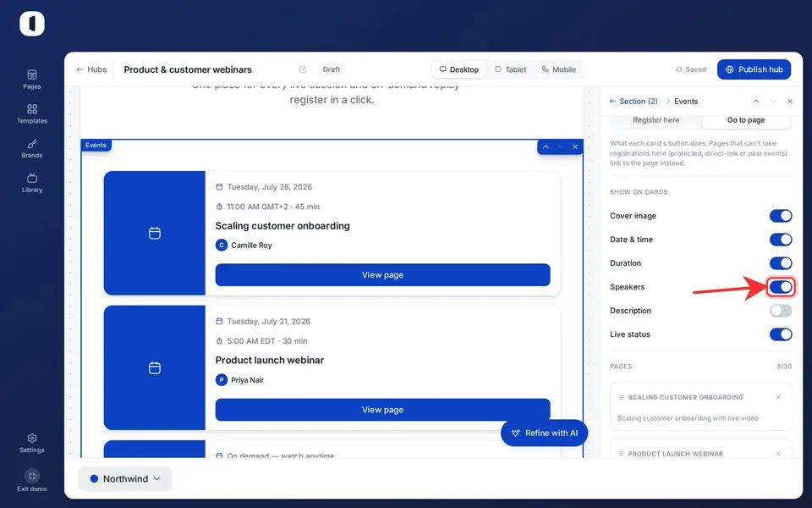Close the Events settings panel
The height and width of the screenshot is (508, 812).
790,101
